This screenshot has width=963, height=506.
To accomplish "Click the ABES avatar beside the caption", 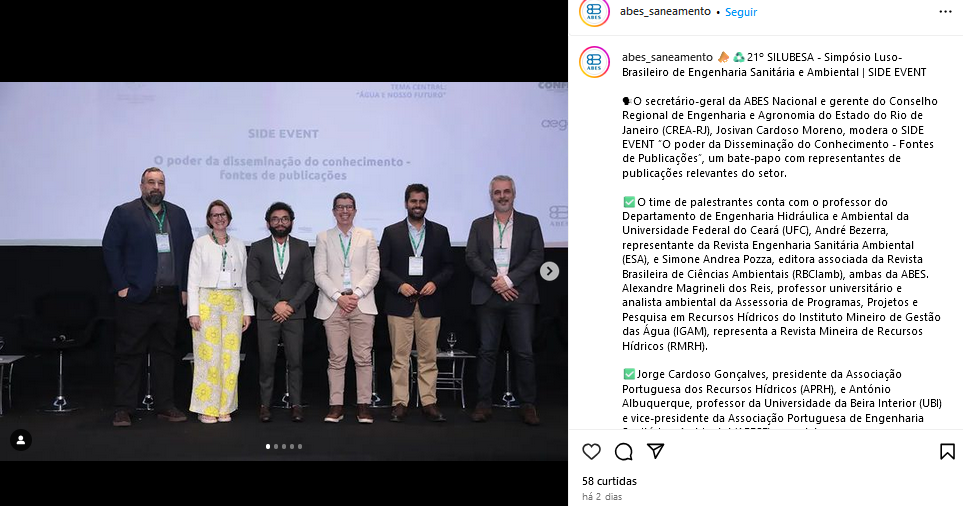I will (594, 62).
